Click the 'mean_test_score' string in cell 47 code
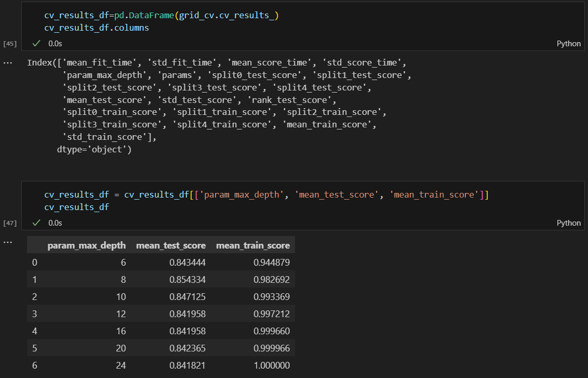 click(337, 195)
